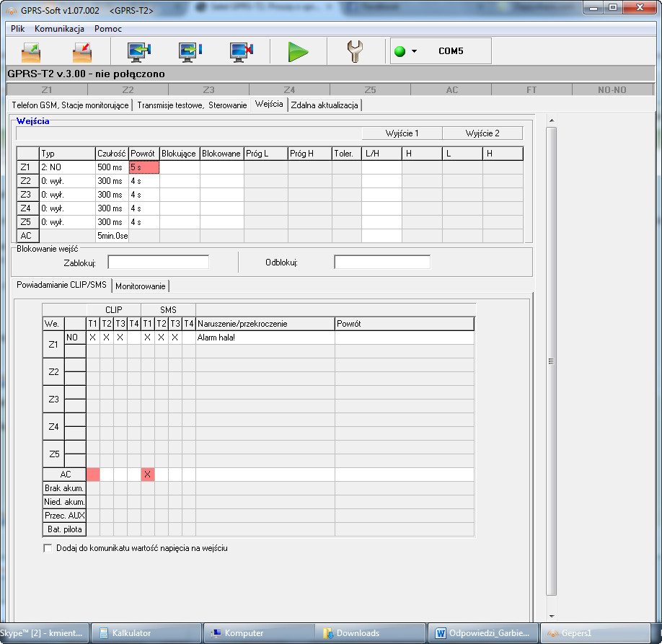Viewport: 662px width, 644px height.
Task: Click the NO-NO status indicator
Action: 612,89
